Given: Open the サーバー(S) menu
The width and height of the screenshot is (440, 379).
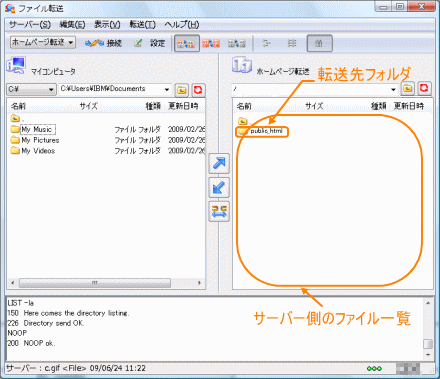Looking at the screenshot, I should tap(30, 24).
